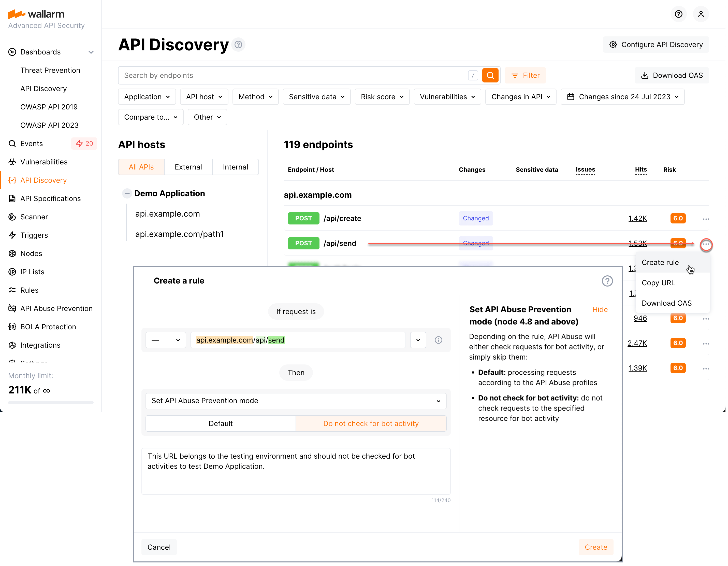Show only External API hosts

(188, 167)
